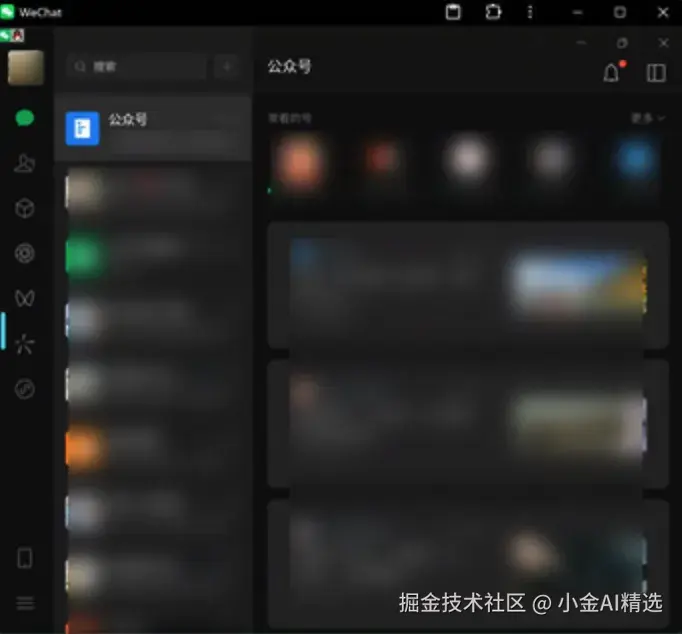This screenshot has height=634, width=682.
Task: Open the Mini Programs icon in sidebar
Action: coord(25,389)
